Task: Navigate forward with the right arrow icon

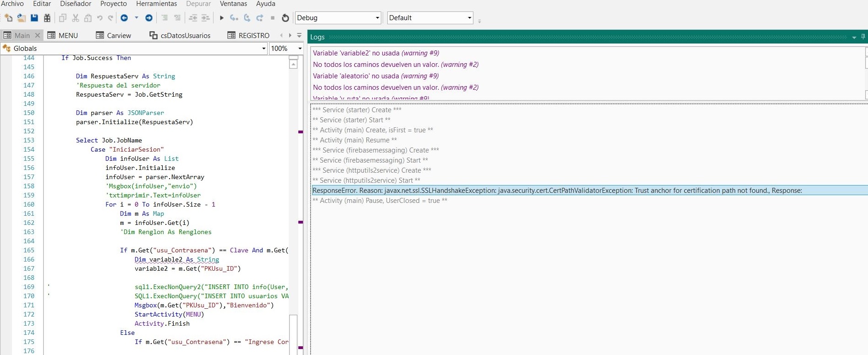Action: [149, 18]
